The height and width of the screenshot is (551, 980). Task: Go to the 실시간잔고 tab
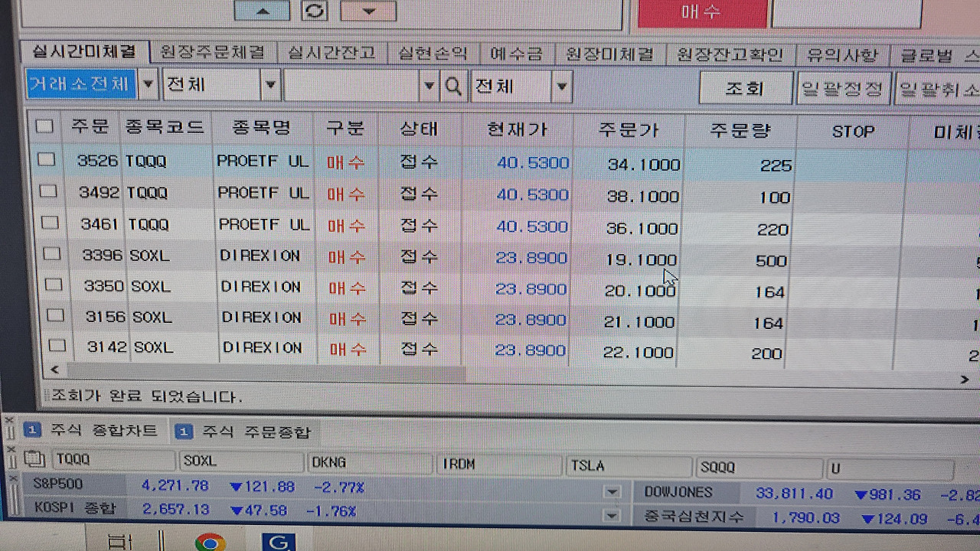click(x=332, y=53)
